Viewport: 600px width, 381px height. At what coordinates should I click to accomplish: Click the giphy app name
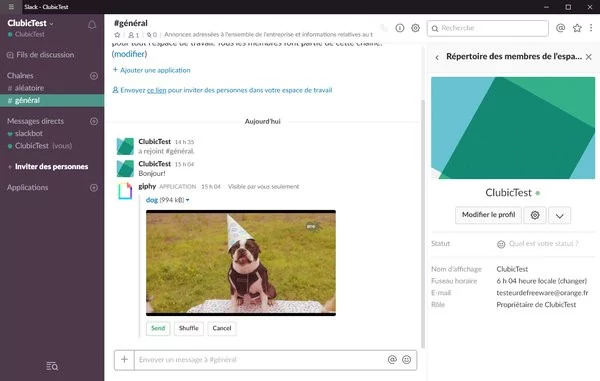click(147, 186)
